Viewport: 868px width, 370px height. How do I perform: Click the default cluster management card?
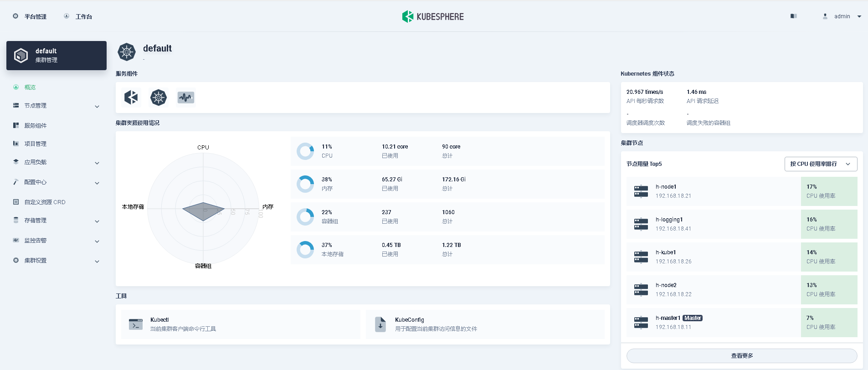(56, 56)
